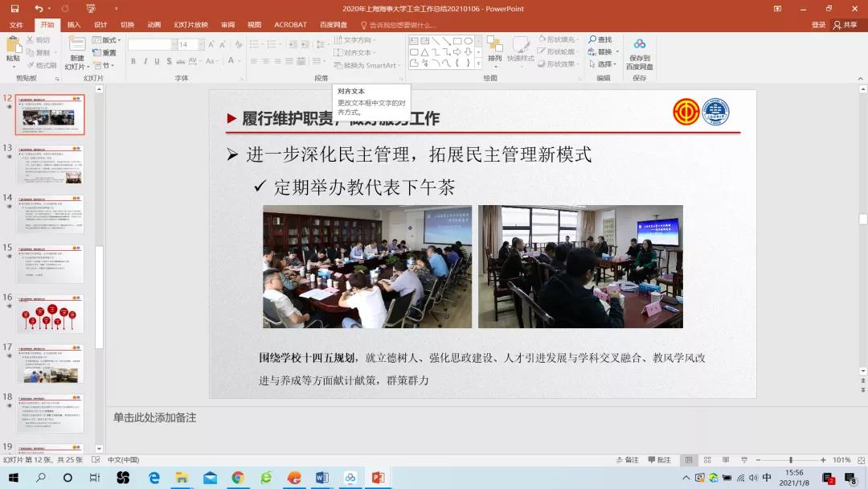Open Chrome from the Windows taskbar

pos(238,478)
